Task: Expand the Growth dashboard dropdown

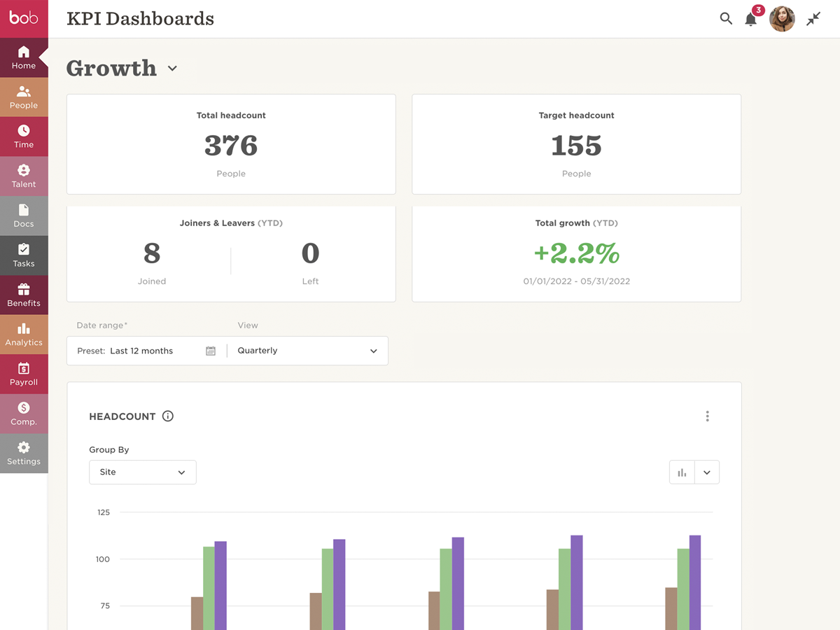Action: tap(172, 69)
